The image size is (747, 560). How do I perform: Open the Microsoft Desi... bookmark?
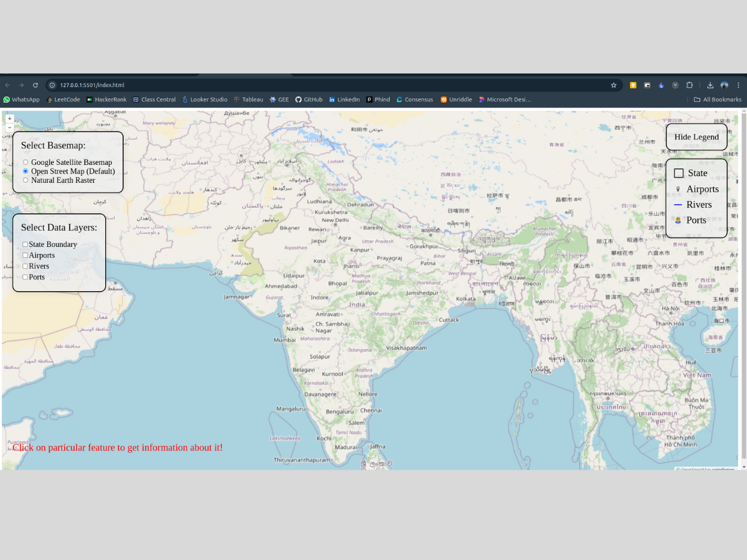pos(505,100)
